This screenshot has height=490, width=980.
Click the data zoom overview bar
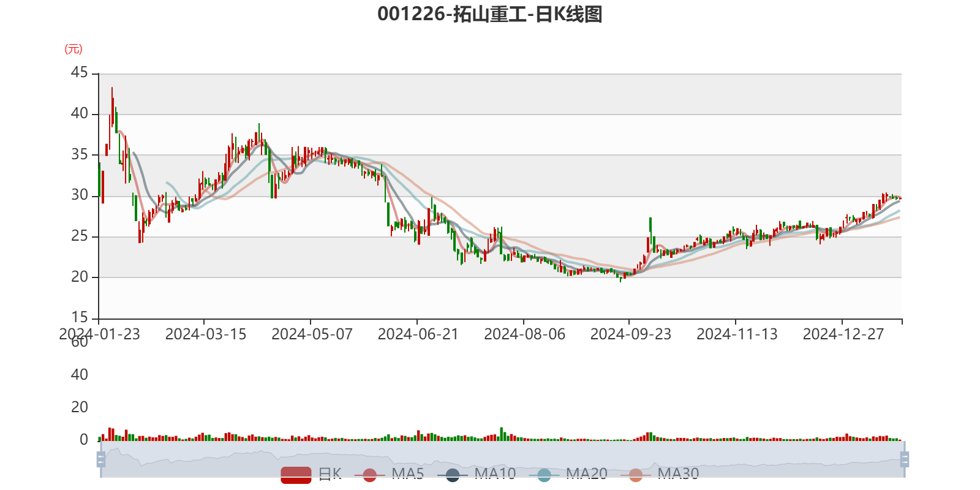502,459
